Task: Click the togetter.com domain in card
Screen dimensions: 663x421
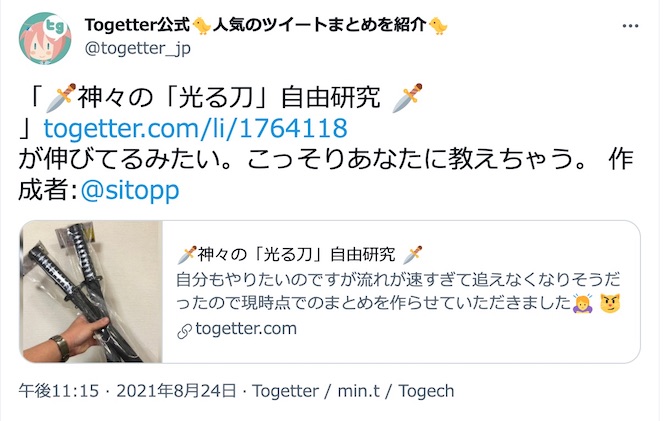Action: pos(246,329)
